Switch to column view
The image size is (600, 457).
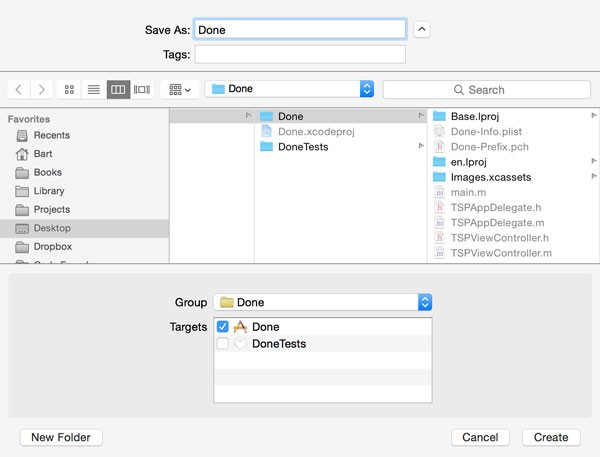click(x=118, y=90)
